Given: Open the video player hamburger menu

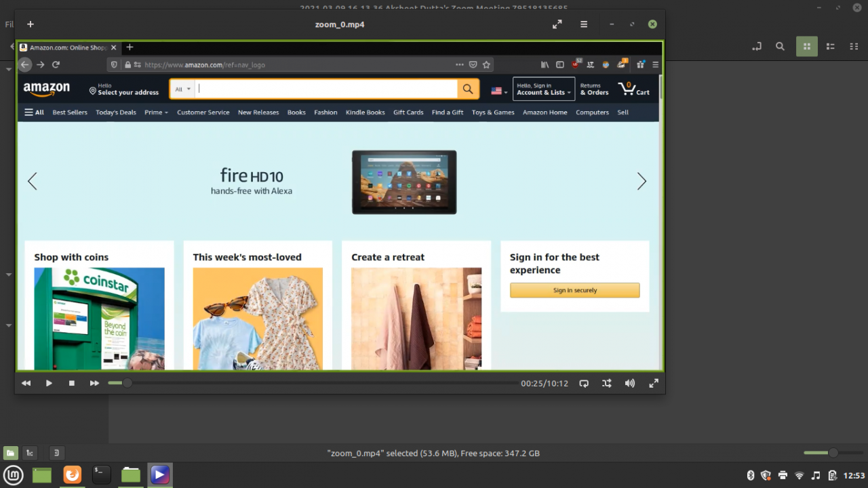Looking at the screenshot, I should [x=584, y=24].
